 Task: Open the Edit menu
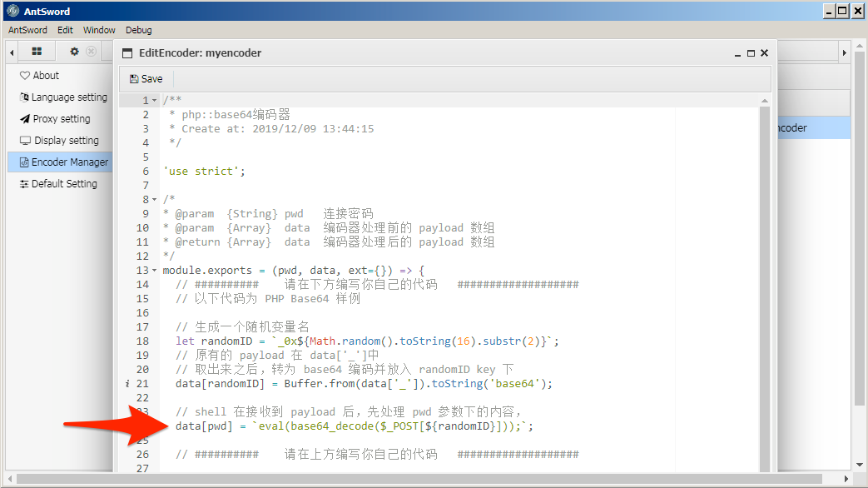tap(65, 30)
